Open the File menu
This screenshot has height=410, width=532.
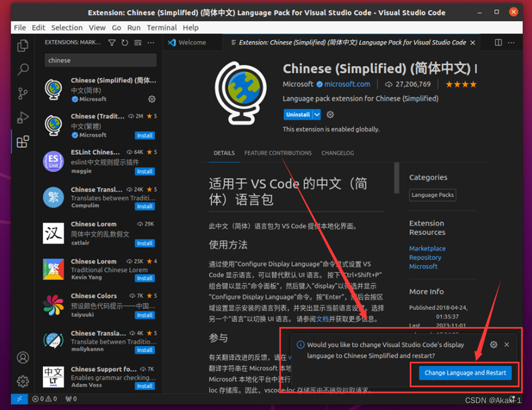20,28
